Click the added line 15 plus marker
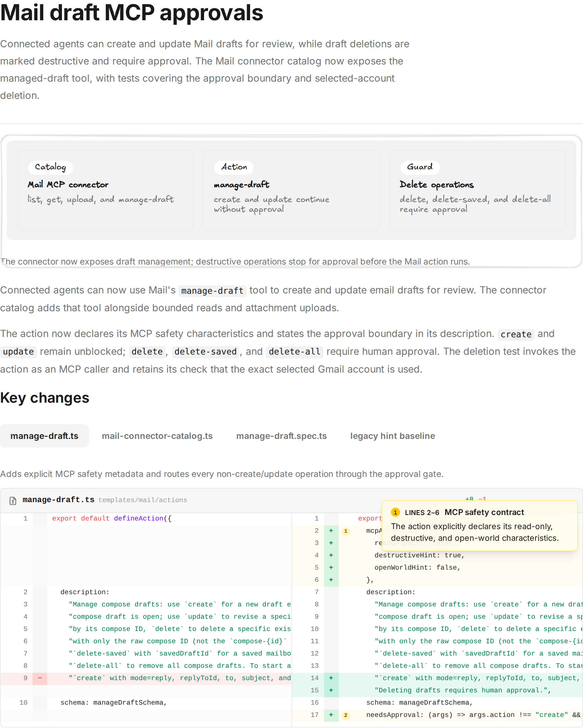 [x=331, y=691]
